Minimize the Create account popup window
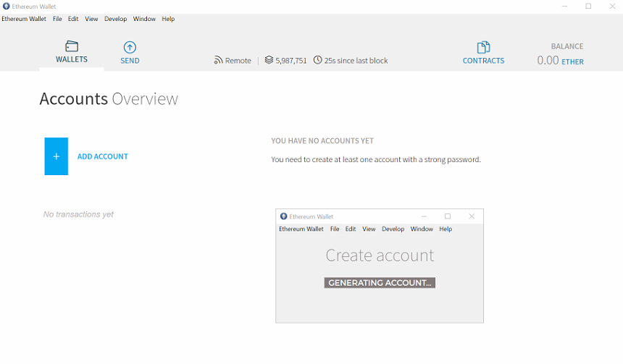The image size is (623, 364). pyautogui.click(x=424, y=216)
